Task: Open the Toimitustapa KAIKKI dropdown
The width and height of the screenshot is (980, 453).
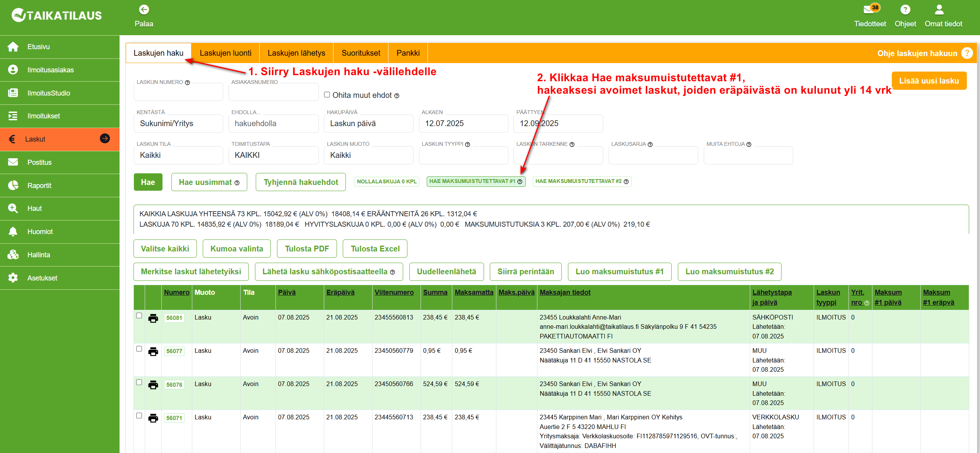Action: 274,155
